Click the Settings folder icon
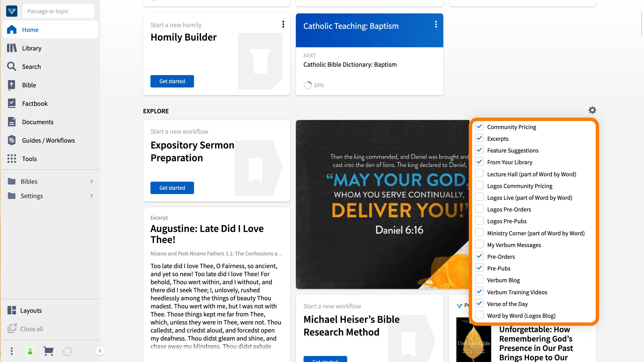The width and height of the screenshot is (644, 362). point(12,196)
